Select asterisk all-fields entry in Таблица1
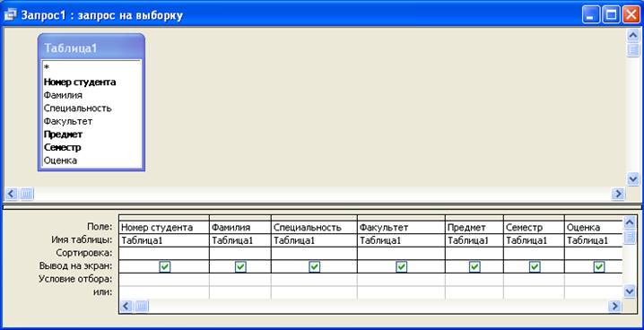 (x=47, y=68)
